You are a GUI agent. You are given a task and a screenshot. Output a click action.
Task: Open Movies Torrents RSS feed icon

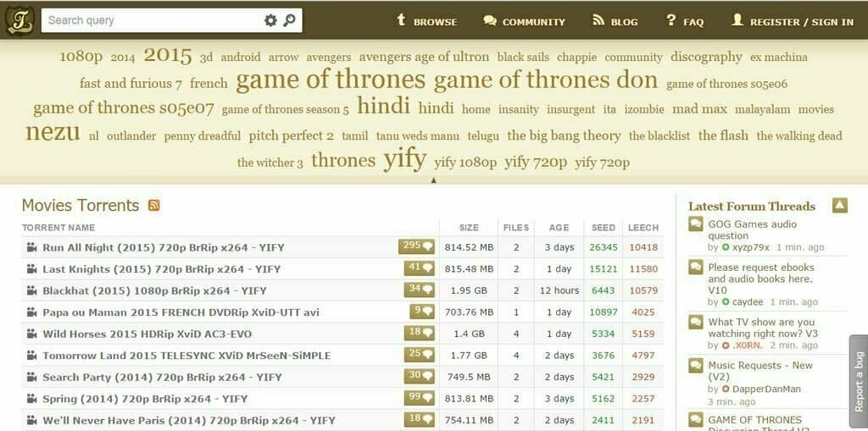click(x=154, y=205)
